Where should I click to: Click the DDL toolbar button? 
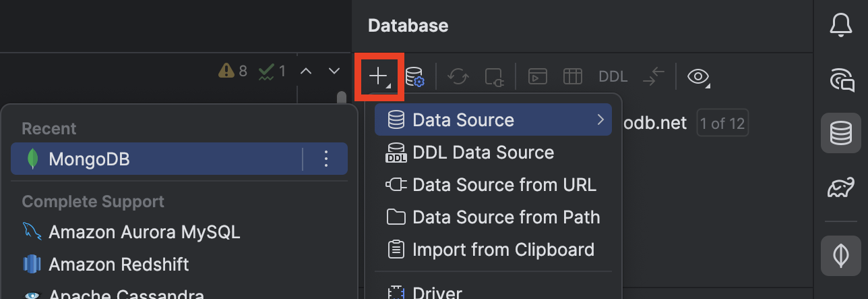(613, 76)
